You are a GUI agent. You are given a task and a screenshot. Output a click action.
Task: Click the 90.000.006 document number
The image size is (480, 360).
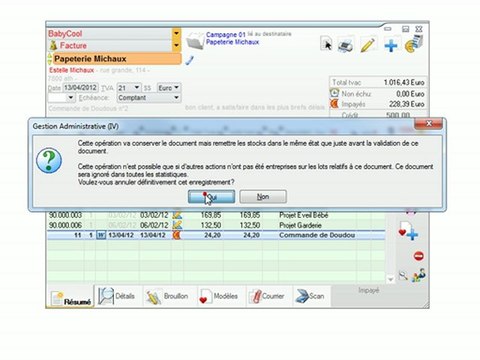[65, 225]
